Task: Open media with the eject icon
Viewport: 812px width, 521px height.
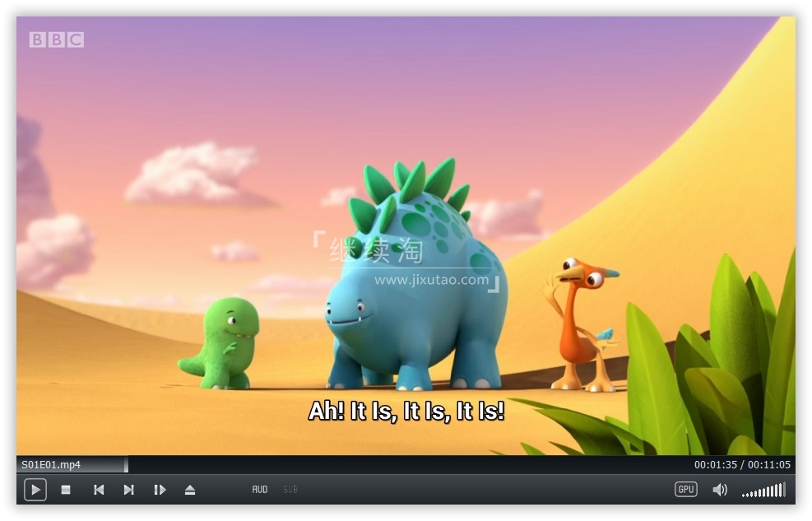Action: coord(190,489)
